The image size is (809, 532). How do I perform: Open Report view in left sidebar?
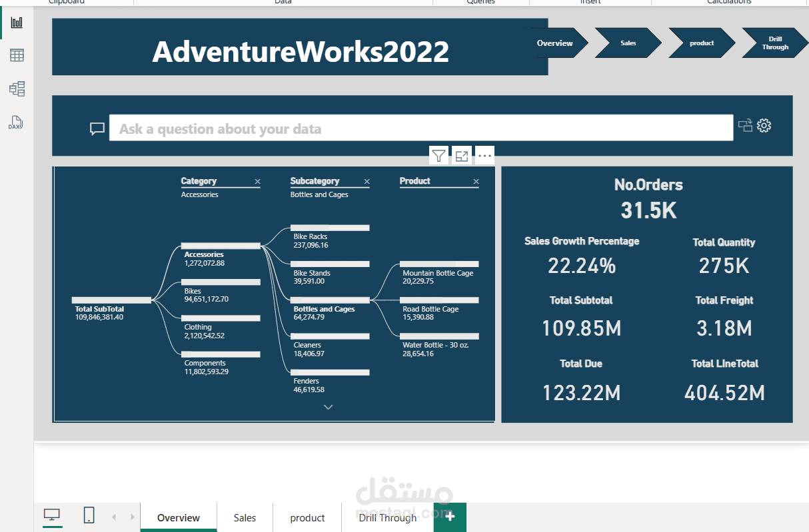[17, 23]
